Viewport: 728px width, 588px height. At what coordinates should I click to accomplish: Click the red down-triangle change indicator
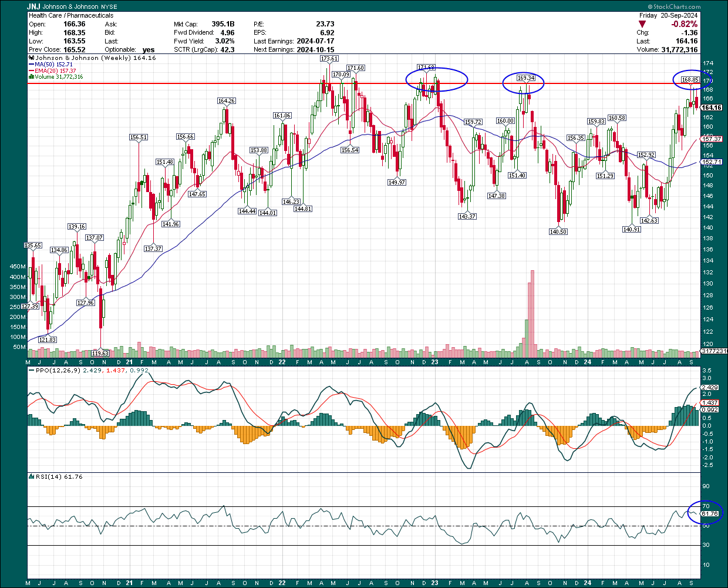click(642, 24)
